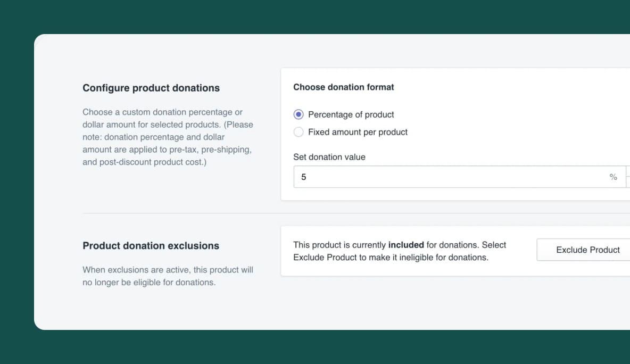The width and height of the screenshot is (630, 364).
Task: Click the Configure product donations heading
Action: pos(151,88)
